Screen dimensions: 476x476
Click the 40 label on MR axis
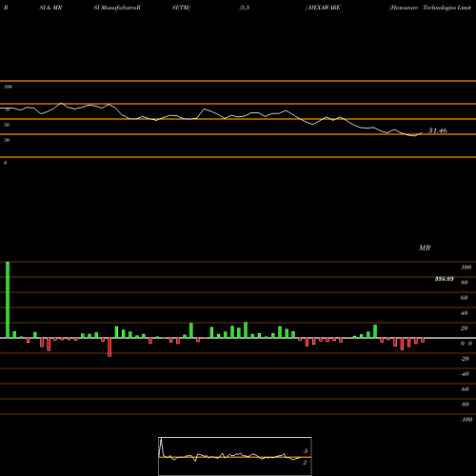(465, 313)
